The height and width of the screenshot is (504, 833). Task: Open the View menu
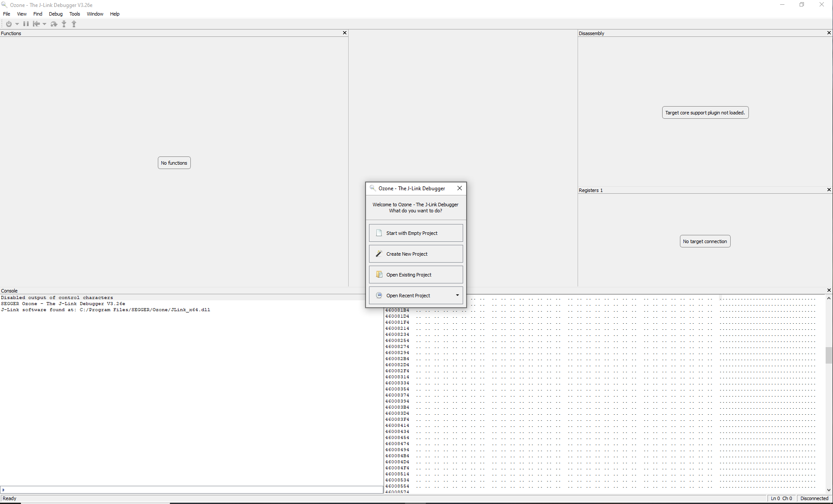pos(22,14)
